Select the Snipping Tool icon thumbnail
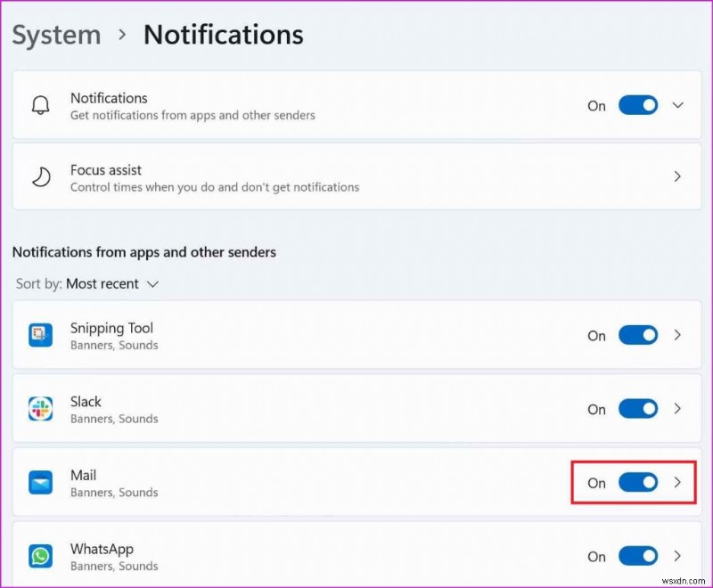The height and width of the screenshot is (588, 713). [x=40, y=336]
